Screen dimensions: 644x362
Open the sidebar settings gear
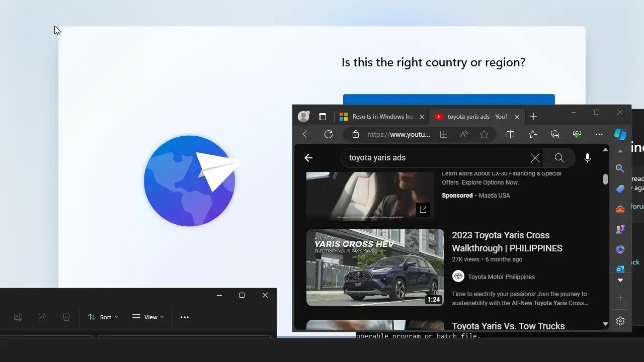620,321
